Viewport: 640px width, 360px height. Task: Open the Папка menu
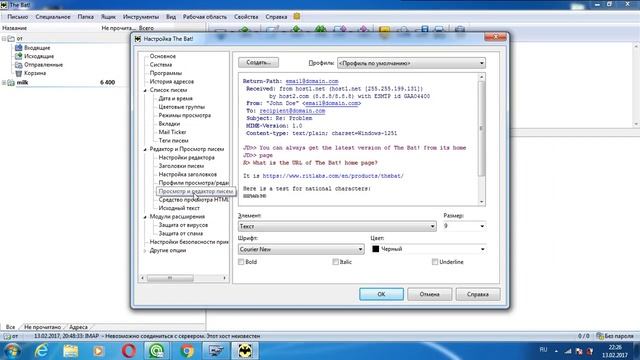[85, 17]
